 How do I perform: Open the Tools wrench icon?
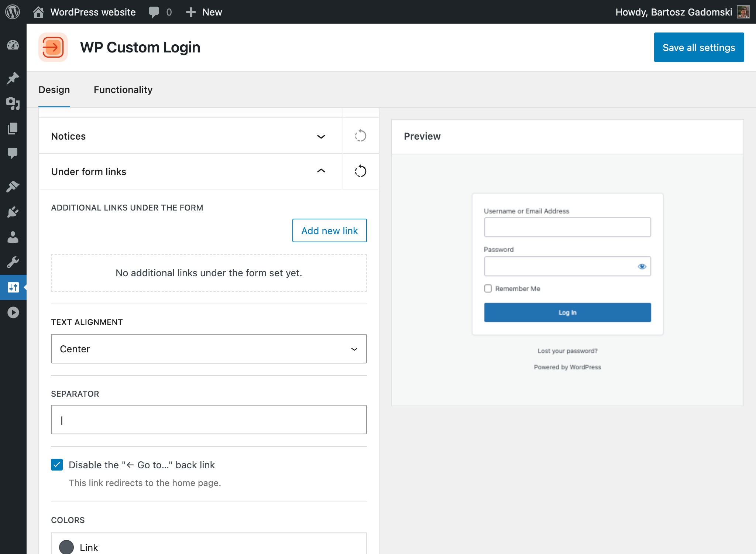click(13, 262)
